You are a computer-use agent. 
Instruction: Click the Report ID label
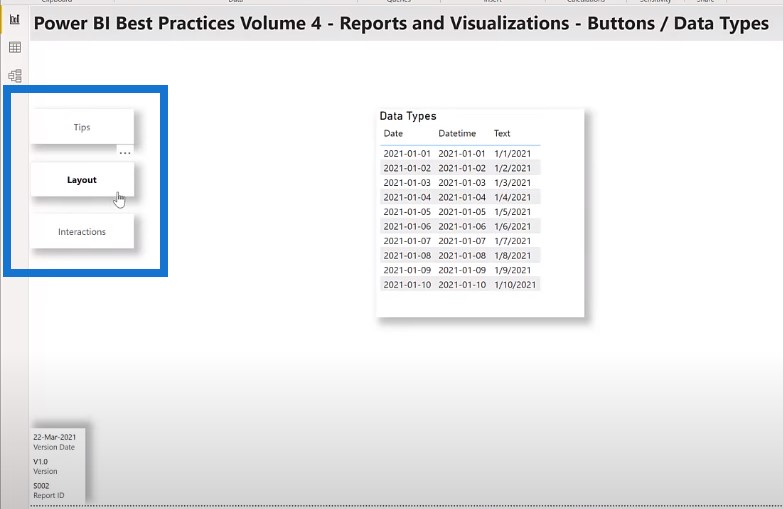tap(48, 496)
